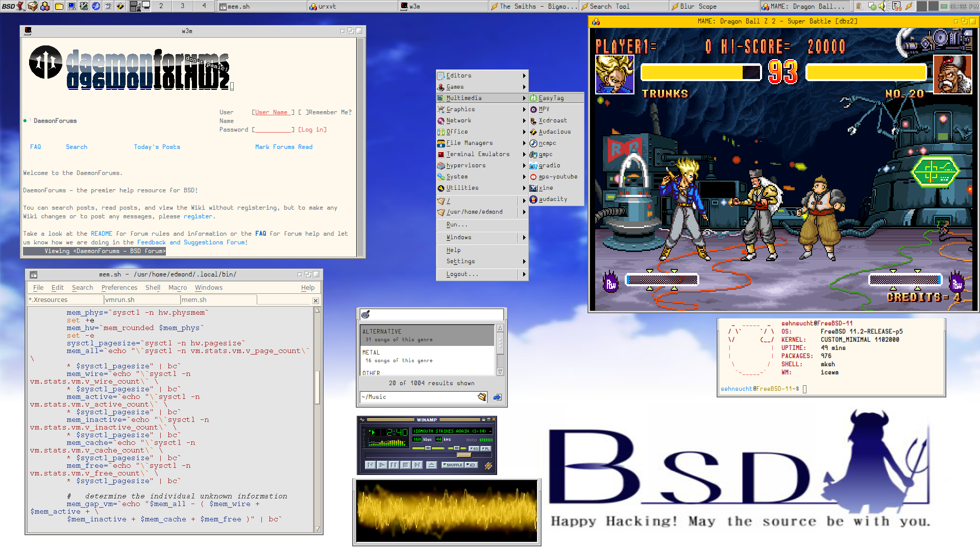Expand the System submenu

pyautogui.click(x=482, y=177)
